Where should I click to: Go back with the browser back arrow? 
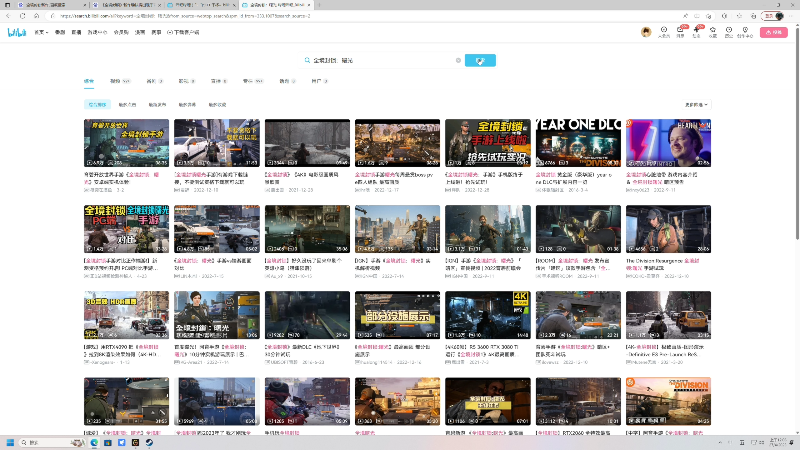pyautogui.click(x=8, y=16)
